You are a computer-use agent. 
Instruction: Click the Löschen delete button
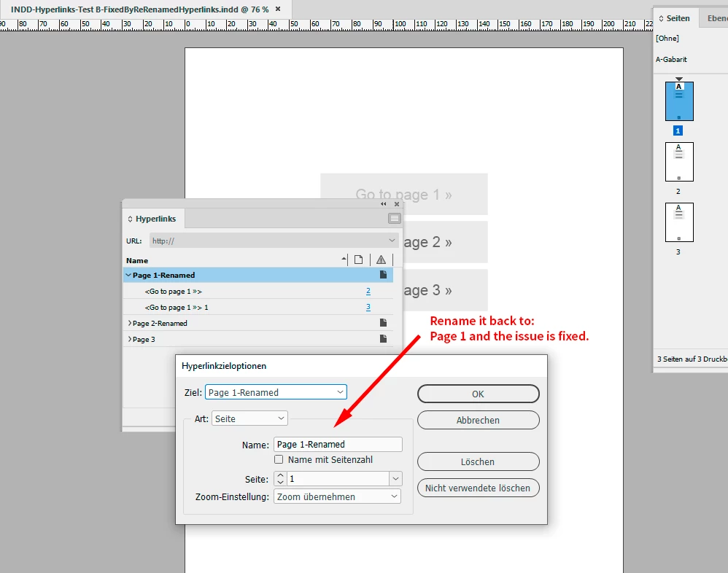coord(479,461)
